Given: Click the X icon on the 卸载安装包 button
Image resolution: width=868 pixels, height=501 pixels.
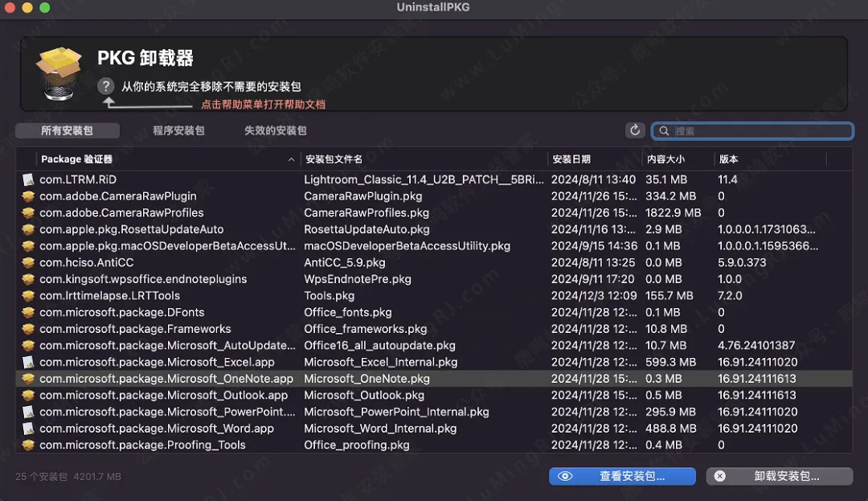Looking at the screenshot, I should tap(719, 476).
